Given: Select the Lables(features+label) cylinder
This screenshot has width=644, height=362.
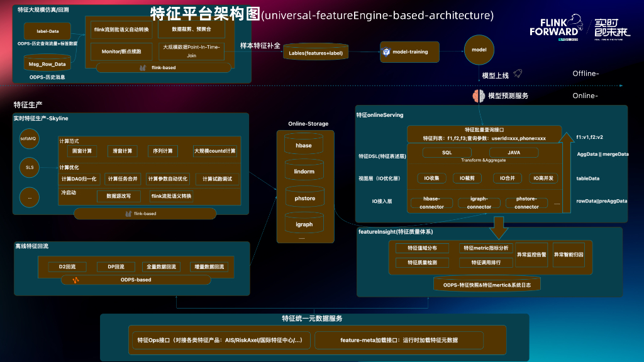Looking at the screenshot, I should 316,53.
